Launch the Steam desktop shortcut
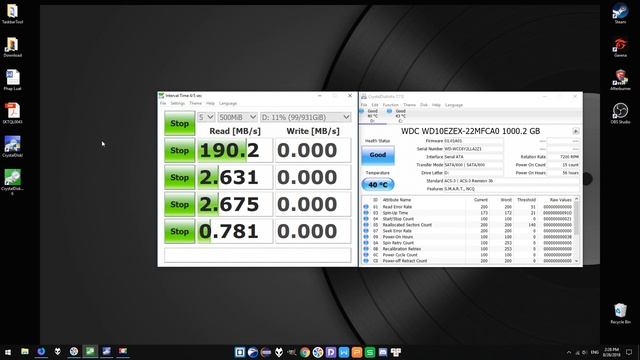 click(x=620, y=13)
